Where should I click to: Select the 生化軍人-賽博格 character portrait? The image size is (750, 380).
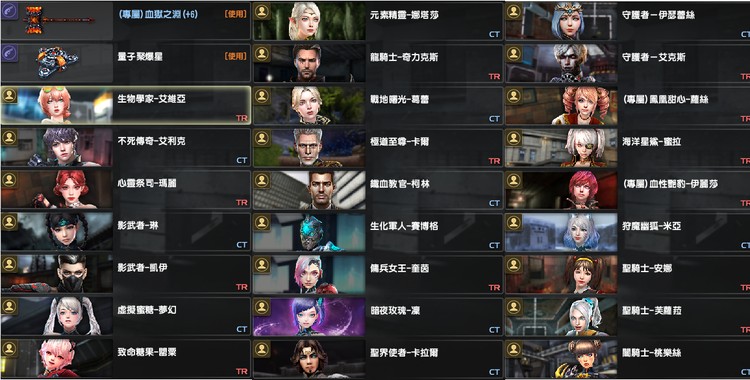[309, 232]
